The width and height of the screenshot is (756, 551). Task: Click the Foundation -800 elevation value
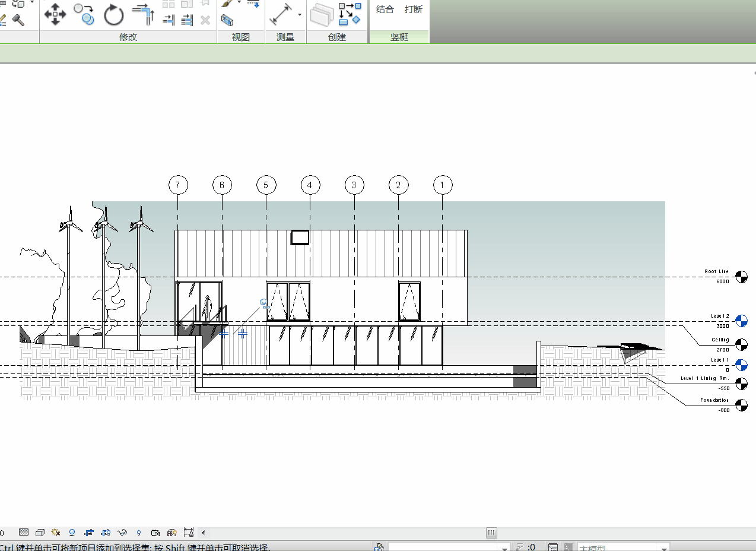pyautogui.click(x=723, y=410)
